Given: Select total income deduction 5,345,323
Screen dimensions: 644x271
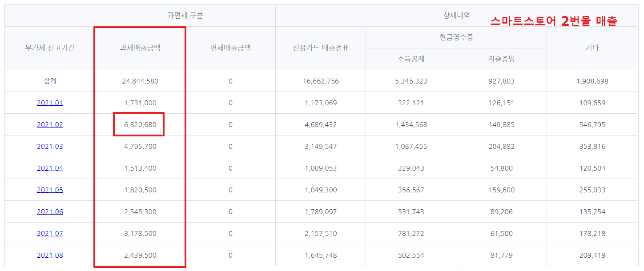Looking at the screenshot, I should tap(411, 81).
